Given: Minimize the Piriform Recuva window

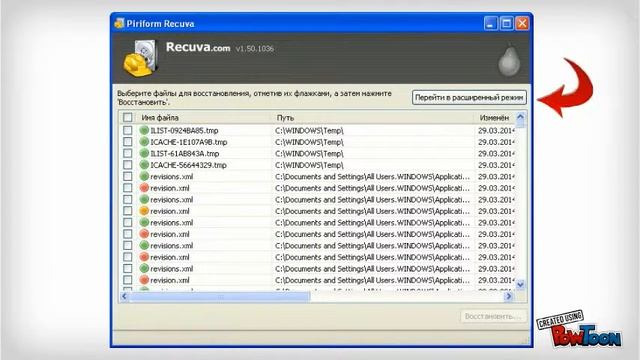Looking at the screenshot, I should [x=491, y=23].
